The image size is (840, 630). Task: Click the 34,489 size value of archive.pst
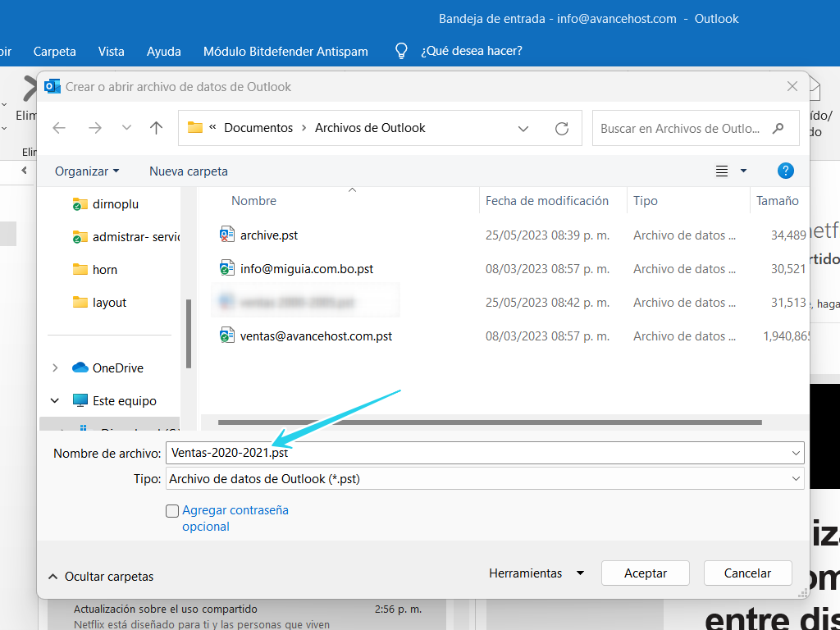point(788,235)
